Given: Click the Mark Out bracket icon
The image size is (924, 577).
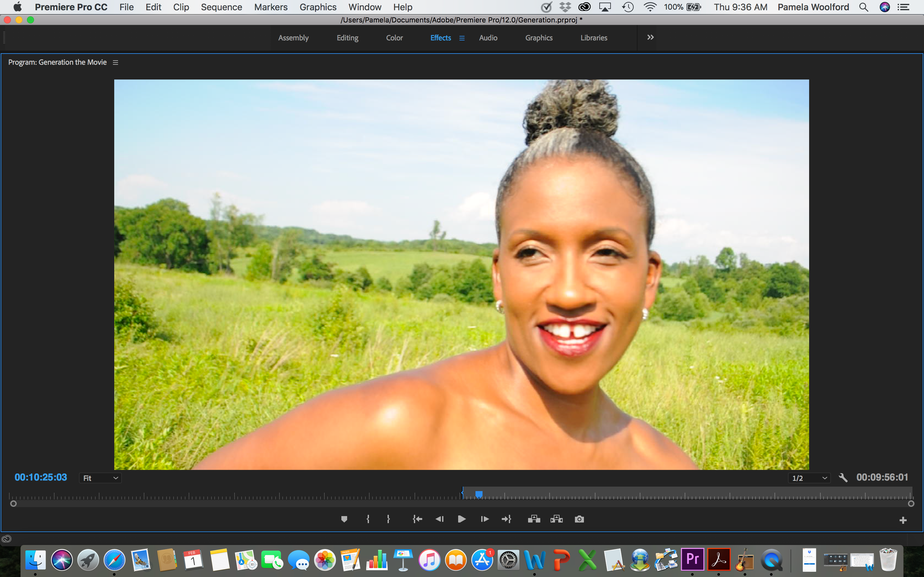Looking at the screenshot, I should 388,519.
